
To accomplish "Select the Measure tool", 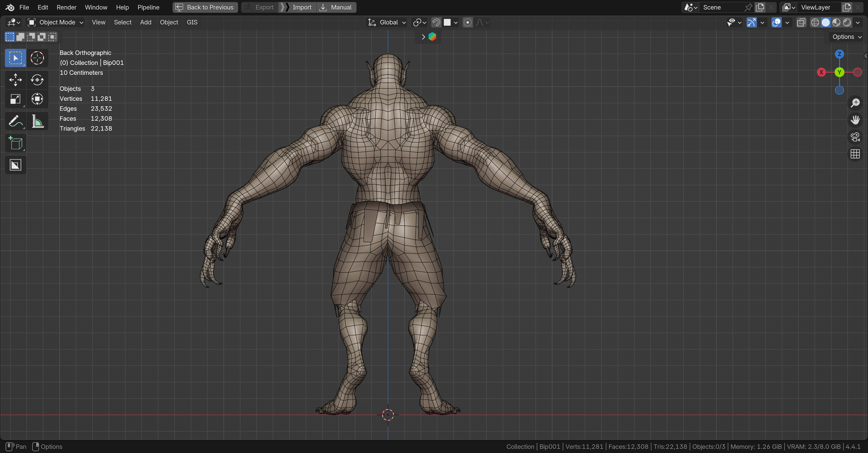I will point(37,121).
